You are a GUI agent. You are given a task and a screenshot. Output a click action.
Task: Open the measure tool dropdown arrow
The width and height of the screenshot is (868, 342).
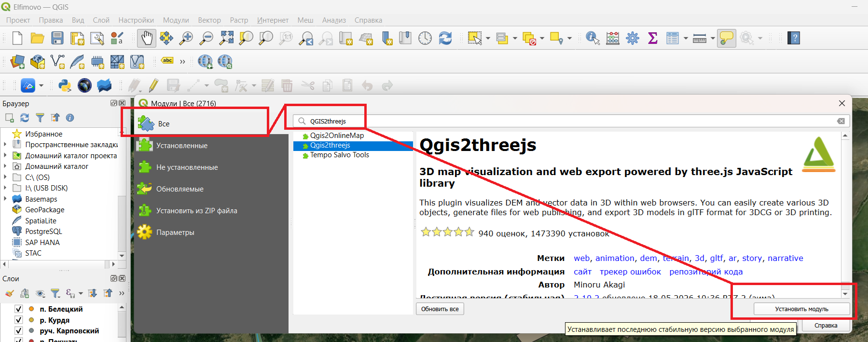[713, 38]
